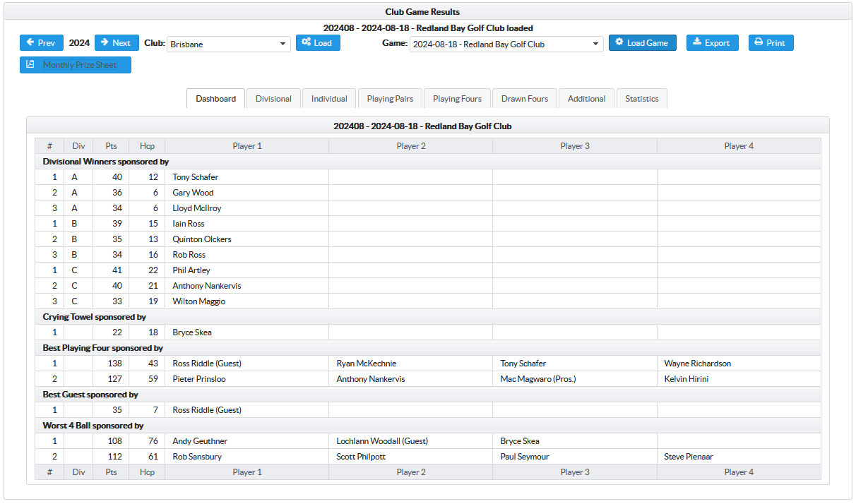View the Drawn Fours tab

tap(525, 99)
